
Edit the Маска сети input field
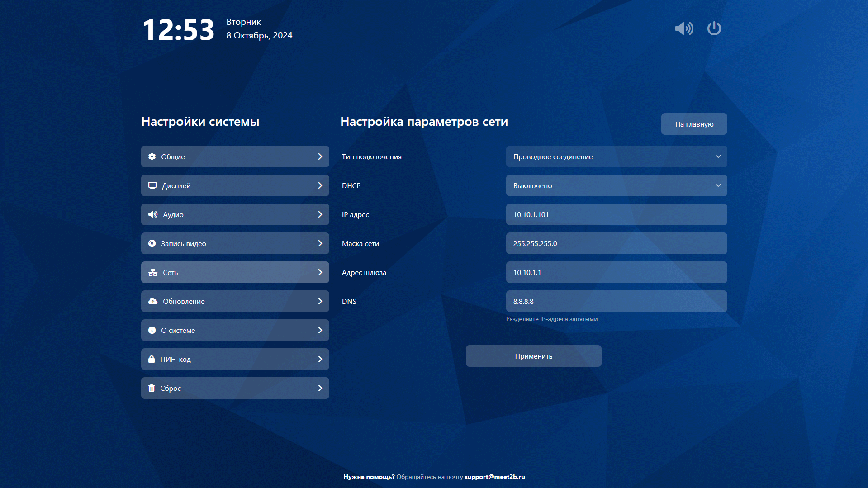click(x=616, y=243)
